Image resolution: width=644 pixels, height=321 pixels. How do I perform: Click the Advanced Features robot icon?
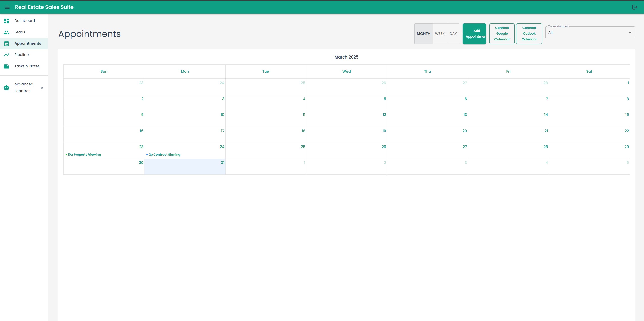7,88
